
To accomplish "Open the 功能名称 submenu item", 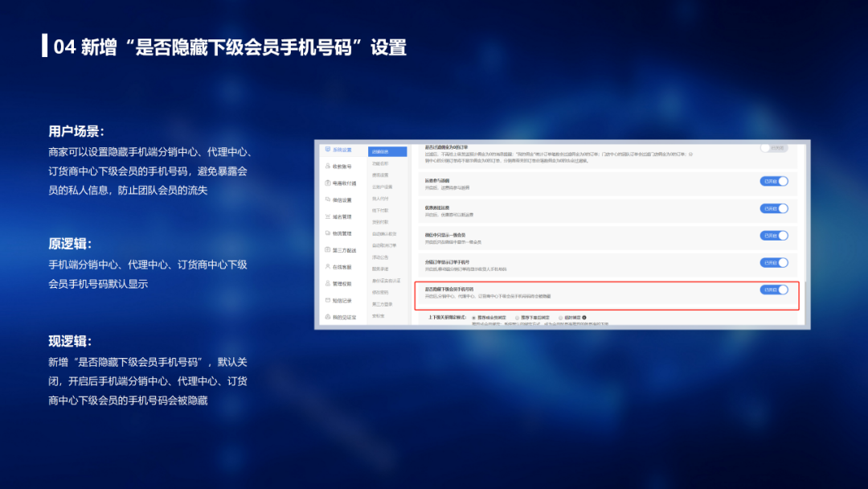I will click(380, 163).
